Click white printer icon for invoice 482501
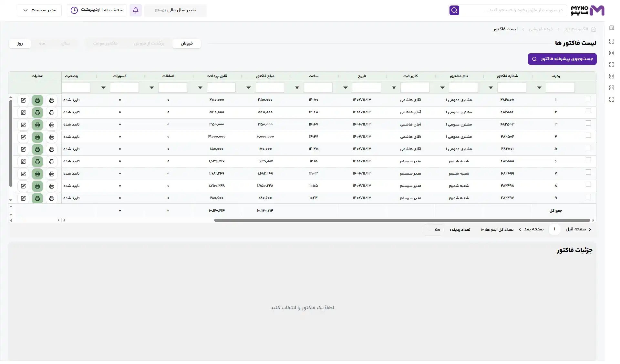Screen dimensions: 620x364 click(x=52, y=149)
